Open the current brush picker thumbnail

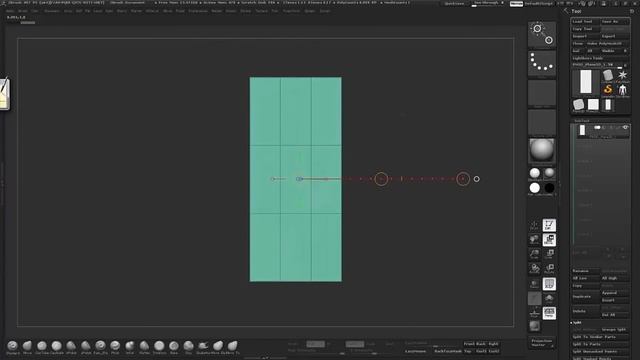[542, 35]
